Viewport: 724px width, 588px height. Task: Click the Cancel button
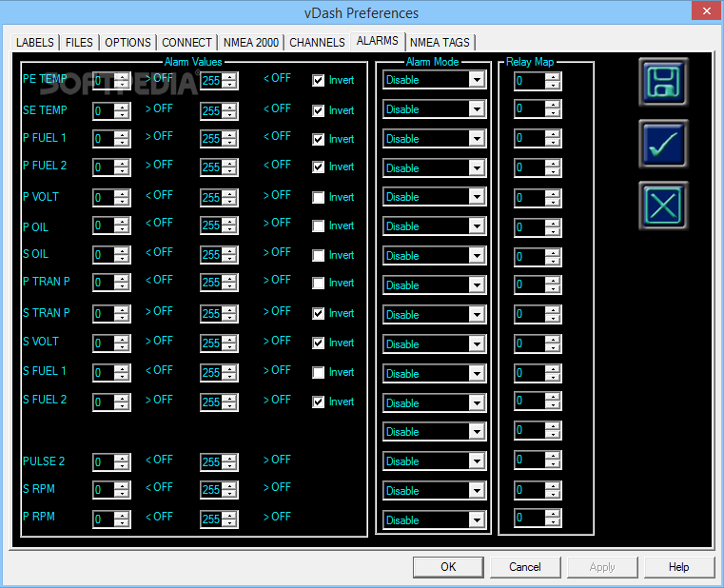(525, 567)
